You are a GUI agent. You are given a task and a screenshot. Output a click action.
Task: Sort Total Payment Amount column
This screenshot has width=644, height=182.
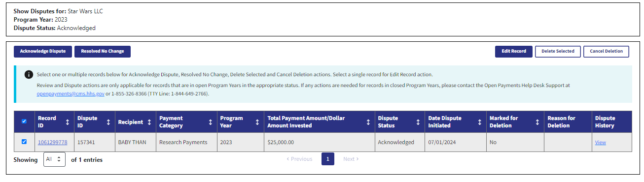(368, 122)
